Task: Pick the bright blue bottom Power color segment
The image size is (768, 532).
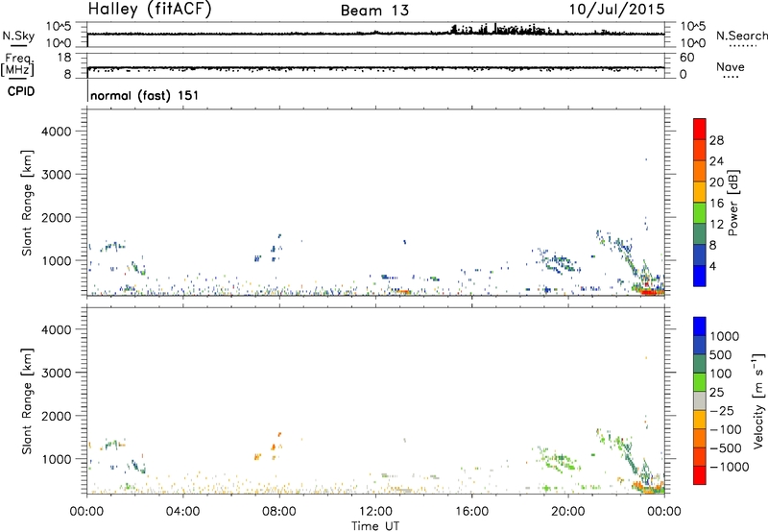Action: (700, 276)
